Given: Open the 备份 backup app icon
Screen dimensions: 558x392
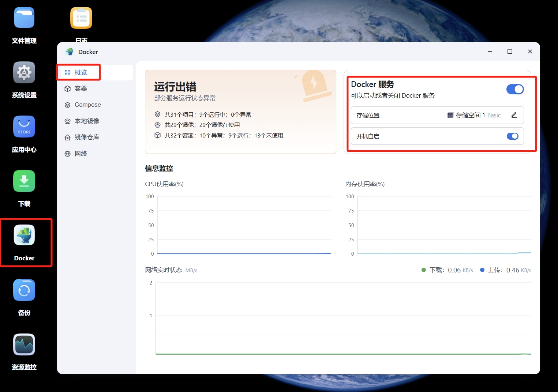Looking at the screenshot, I should pyautogui.click(x=24, y=290).
